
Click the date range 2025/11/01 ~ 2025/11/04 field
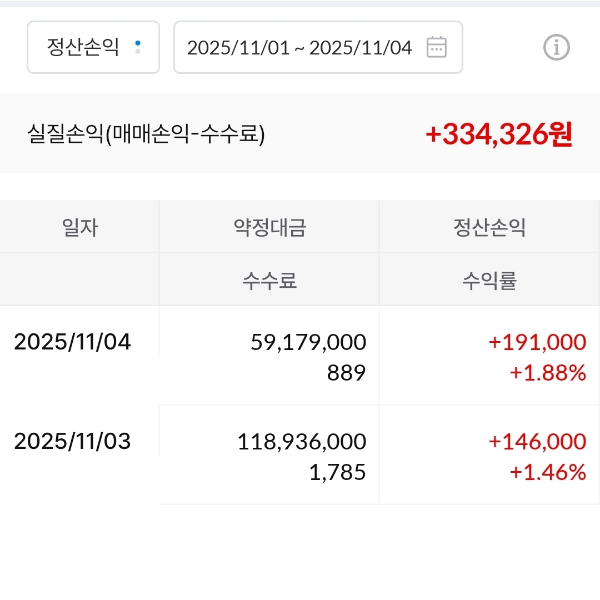(300, 47)
